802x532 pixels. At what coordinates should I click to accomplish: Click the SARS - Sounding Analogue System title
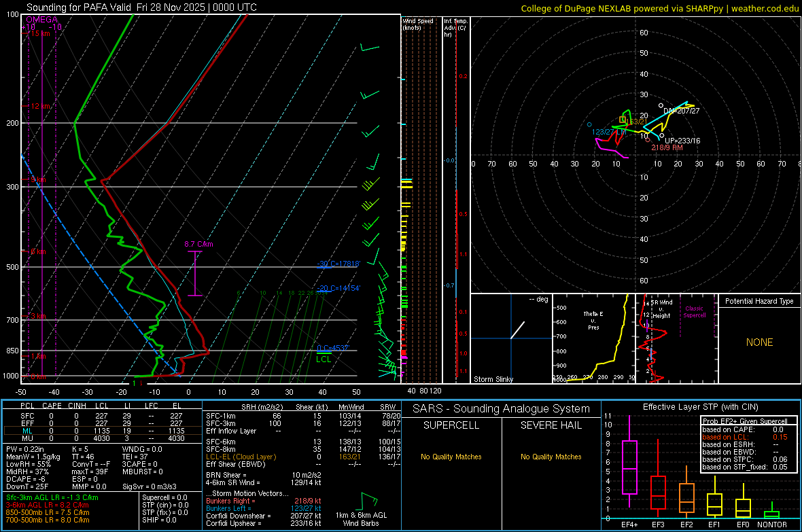tap(501, 409)
